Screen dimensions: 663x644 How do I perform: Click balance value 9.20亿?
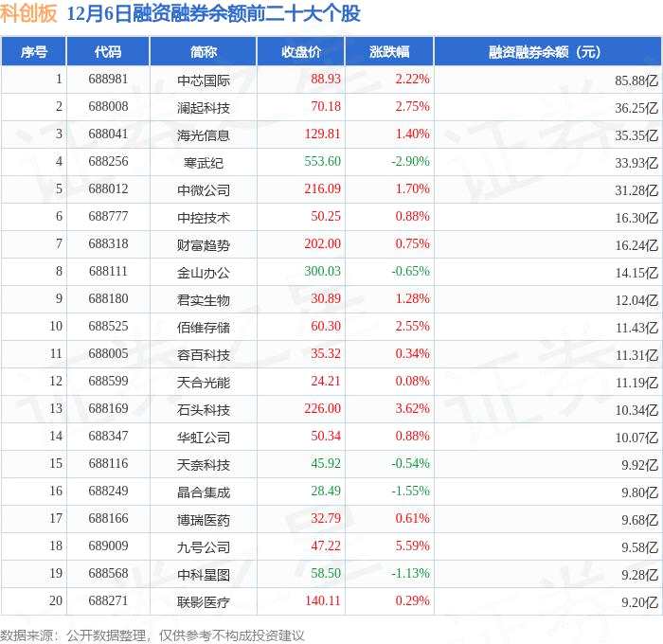[639, 602]
